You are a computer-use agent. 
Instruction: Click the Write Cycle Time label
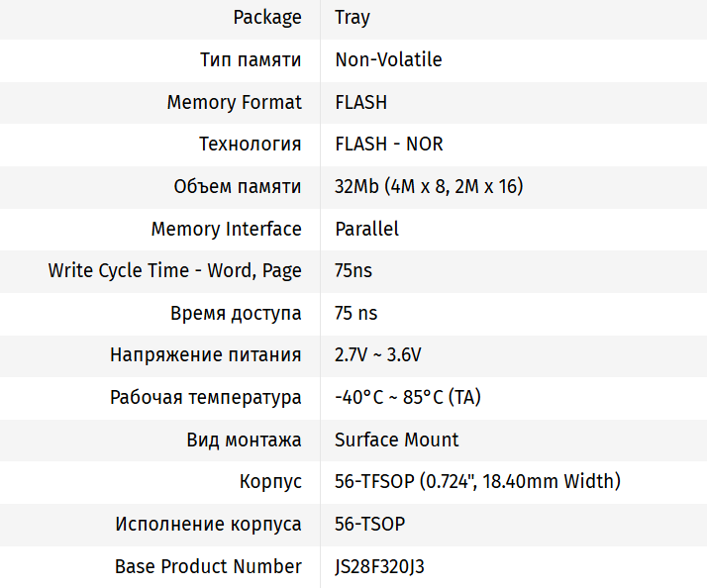pos(174,270)
